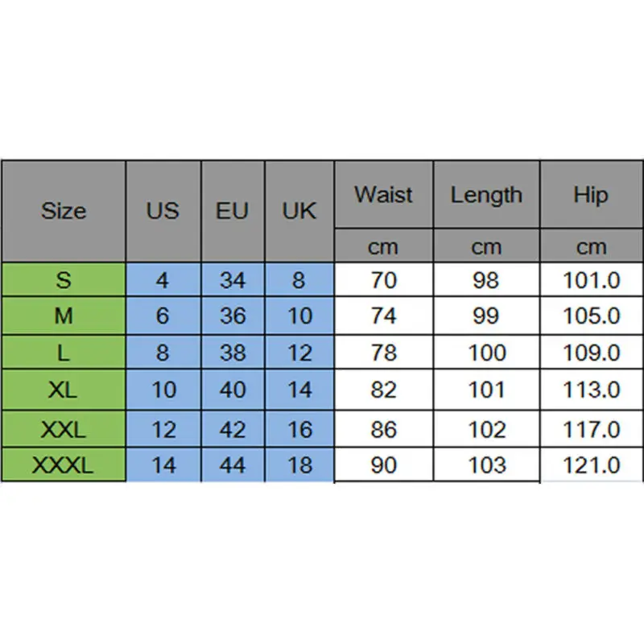Click the green XXXL size cell

click(x=63, y=464)
